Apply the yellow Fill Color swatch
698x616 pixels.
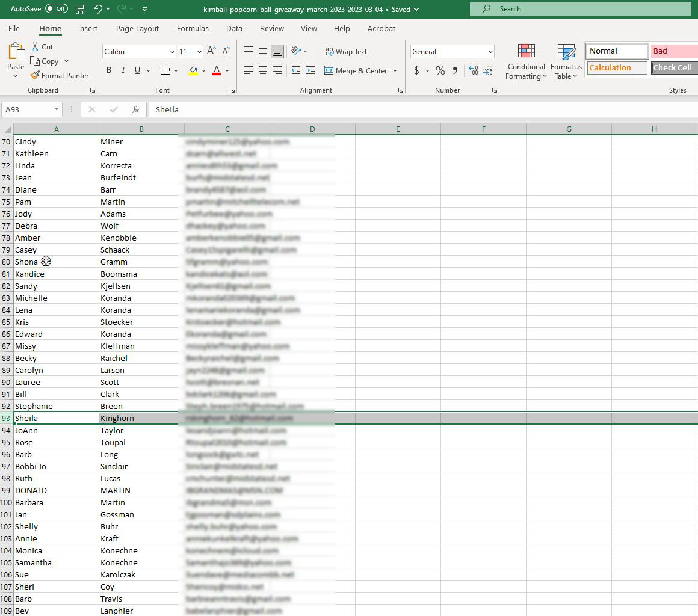(193, 70)
